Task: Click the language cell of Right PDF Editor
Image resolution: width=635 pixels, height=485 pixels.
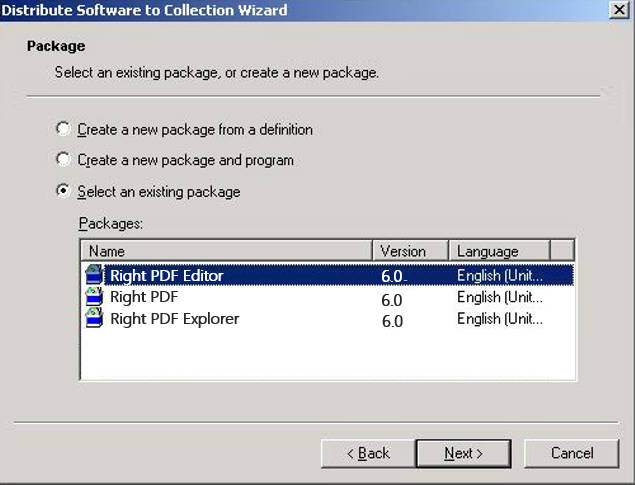Action: 500,276
